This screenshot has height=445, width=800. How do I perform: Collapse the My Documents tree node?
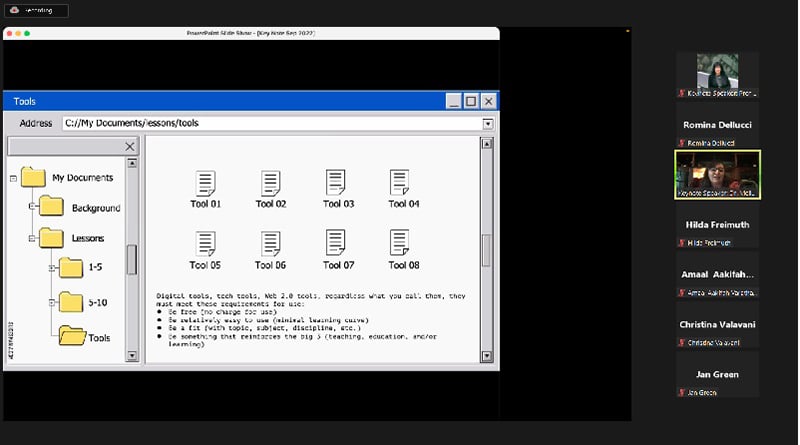(14, 178)
